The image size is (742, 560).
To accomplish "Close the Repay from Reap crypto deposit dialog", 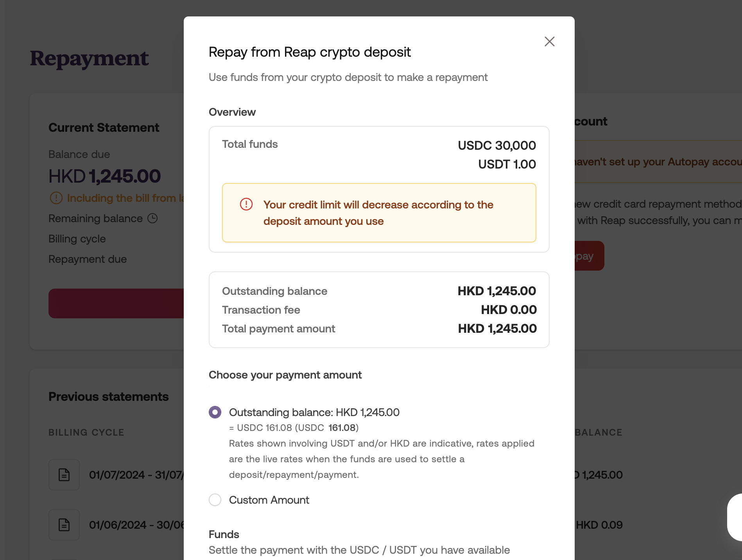I will pos(549,41).
